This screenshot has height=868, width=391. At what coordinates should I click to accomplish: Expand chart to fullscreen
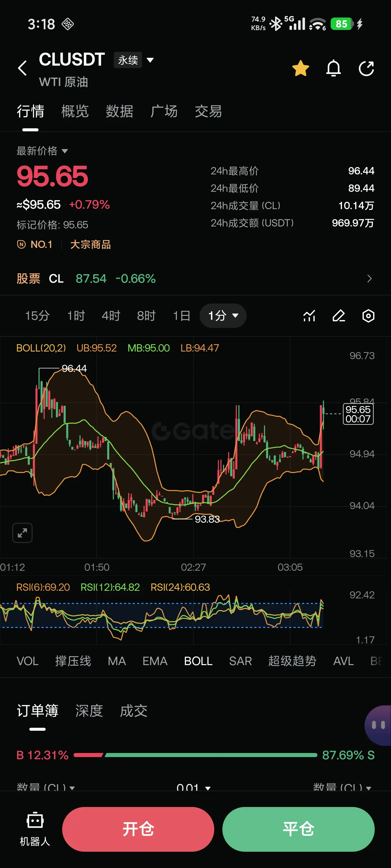pos(22,533)
